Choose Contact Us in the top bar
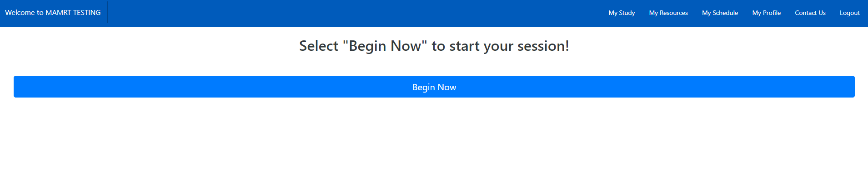Screen dimensions: 868x181 pos(810,13)
